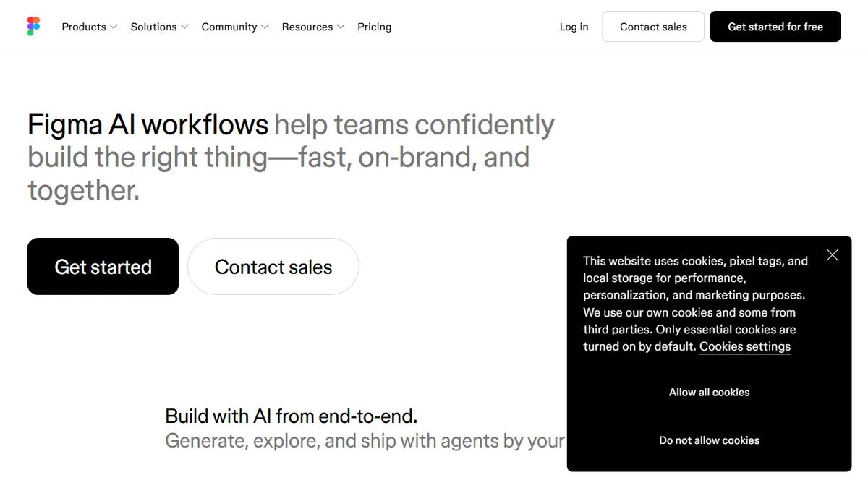Select Do not allow cookies
The height and width of the screenshot is (488, 868).
pos(710,440)
